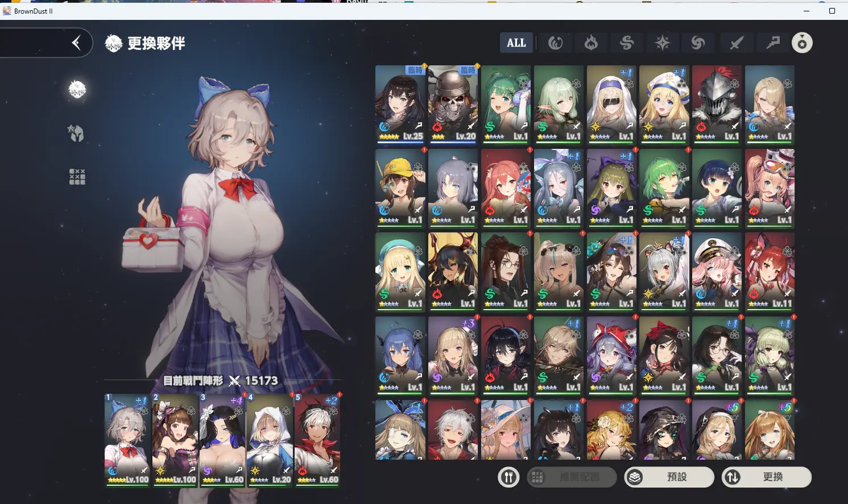Select formation slot 4 Lv.20 white-hooded card
The height and width of the screenshot is (504, 848).
[x=270, y=440]
